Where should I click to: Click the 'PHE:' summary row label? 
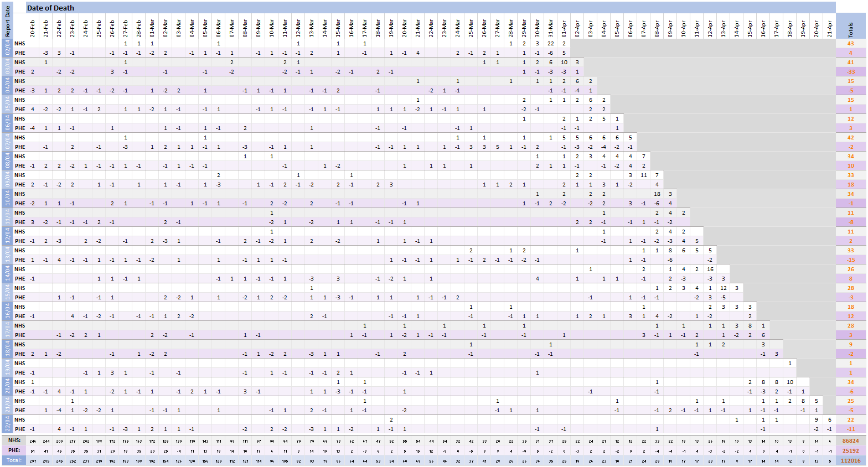tap(15, 450)
